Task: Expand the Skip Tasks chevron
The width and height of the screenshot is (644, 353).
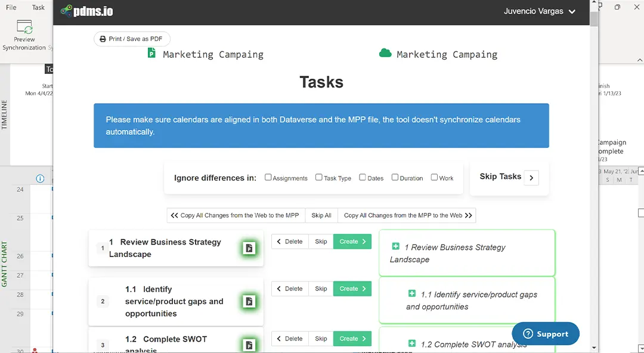Action: click(531, 177)
